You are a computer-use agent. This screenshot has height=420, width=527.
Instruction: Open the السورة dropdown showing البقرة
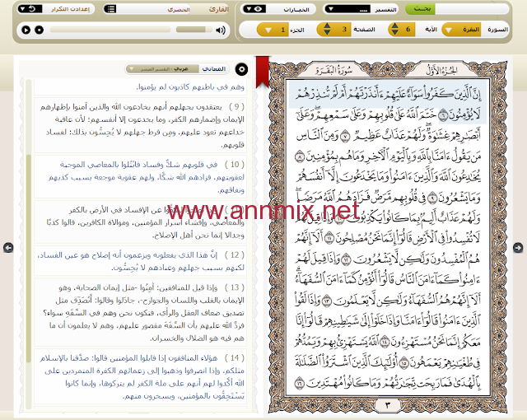[x=461, y=30]
